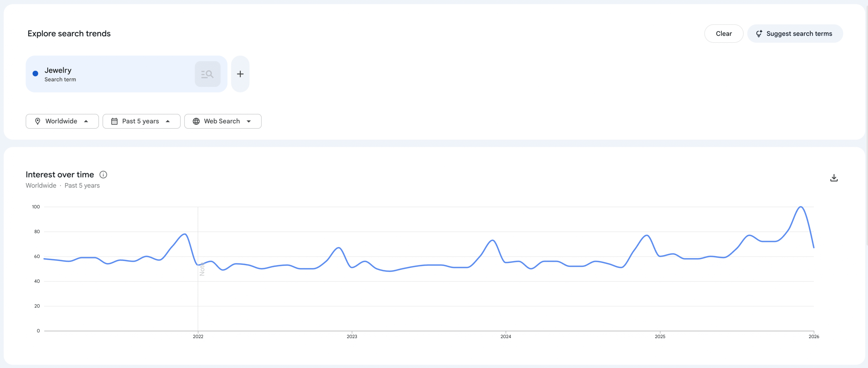The image size is (868, 368).
Task: Open Interest over time info icon
Action: (x=103, y=174)
